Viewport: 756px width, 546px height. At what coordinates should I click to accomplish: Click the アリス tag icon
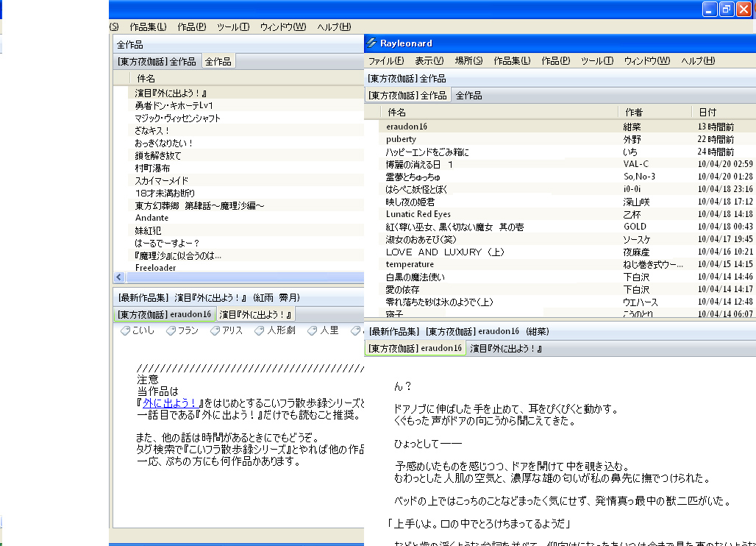point(215,331)
